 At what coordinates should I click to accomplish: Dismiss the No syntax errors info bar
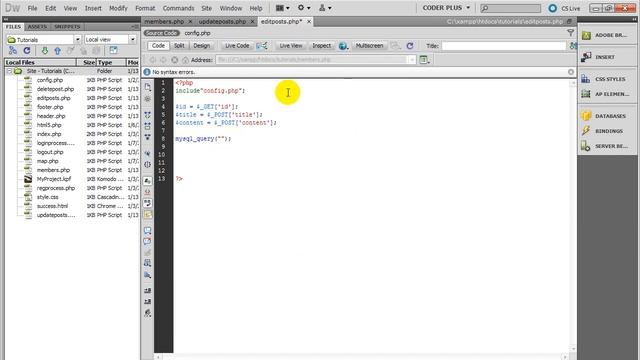coord(571,72)
